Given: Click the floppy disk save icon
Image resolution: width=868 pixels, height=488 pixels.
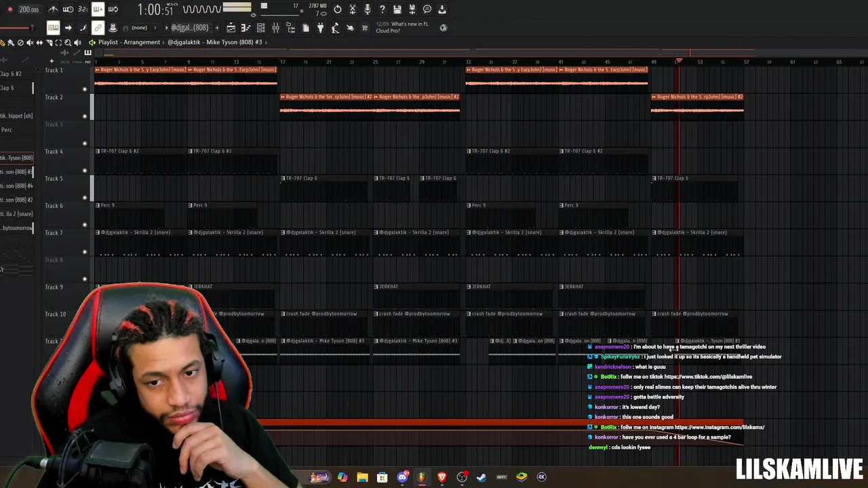Looking at the screenshot, I should click(397, 9).
